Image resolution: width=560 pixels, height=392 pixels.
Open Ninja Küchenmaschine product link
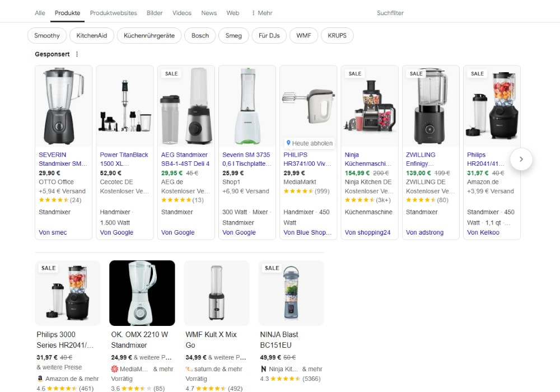tap(368, 159)
